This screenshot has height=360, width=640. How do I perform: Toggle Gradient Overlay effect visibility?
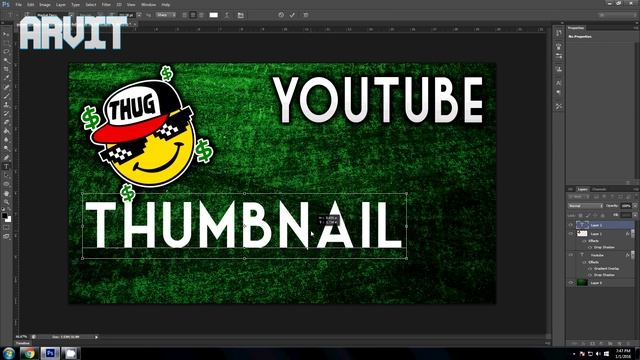coord(590,269)
